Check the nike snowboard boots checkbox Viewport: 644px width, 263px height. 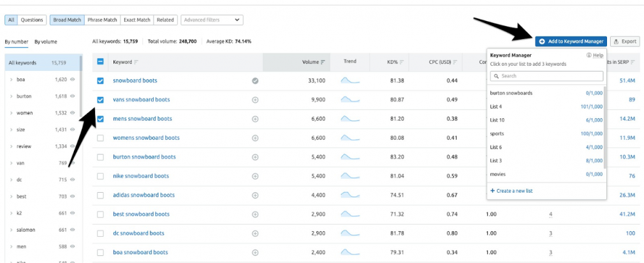(100, 176)
